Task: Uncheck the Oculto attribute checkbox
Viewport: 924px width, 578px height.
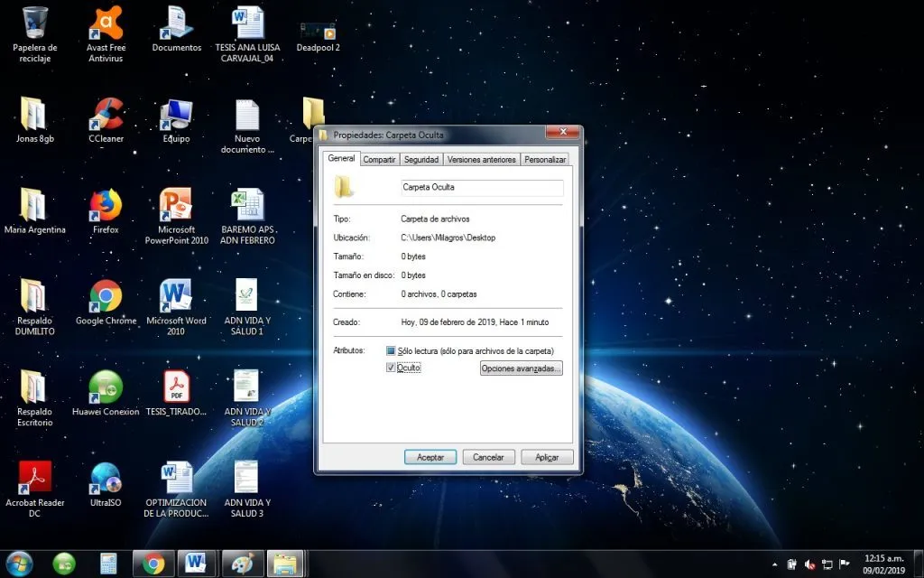Action: pyautogui.click(x=392, y=368)
